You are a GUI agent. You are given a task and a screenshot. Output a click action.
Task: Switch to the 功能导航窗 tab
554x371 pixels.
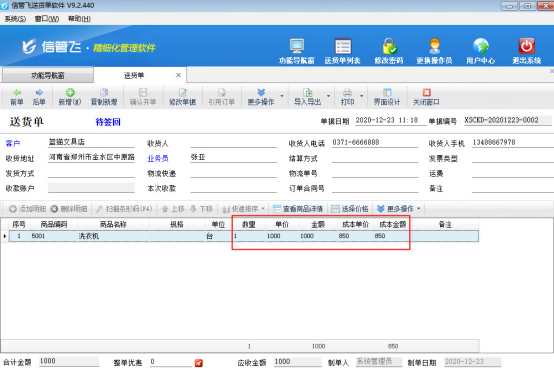48,75
